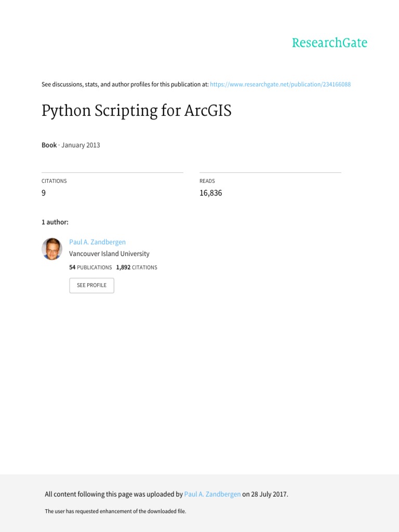The height and width of the screenshot is (532, 399).
Task: Click the requested enhancement notice text
Action: (115, 512)
